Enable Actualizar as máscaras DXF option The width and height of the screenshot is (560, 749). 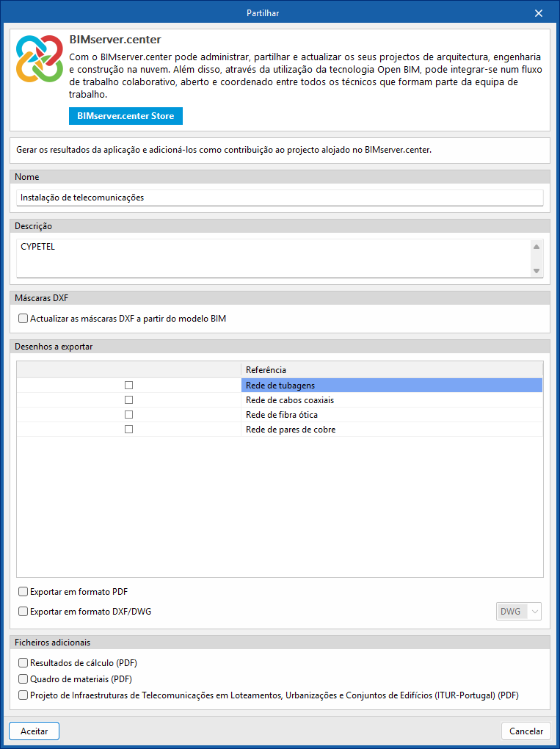click(23, 318)
